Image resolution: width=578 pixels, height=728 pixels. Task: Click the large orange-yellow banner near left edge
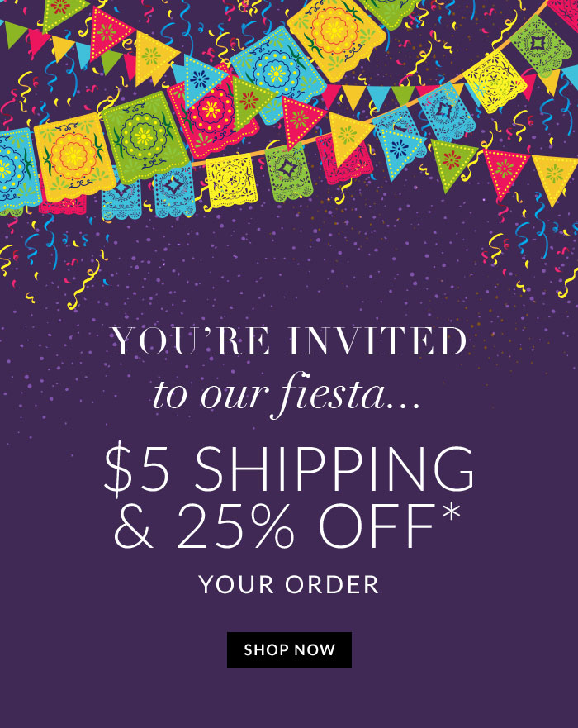coord(74,156)
